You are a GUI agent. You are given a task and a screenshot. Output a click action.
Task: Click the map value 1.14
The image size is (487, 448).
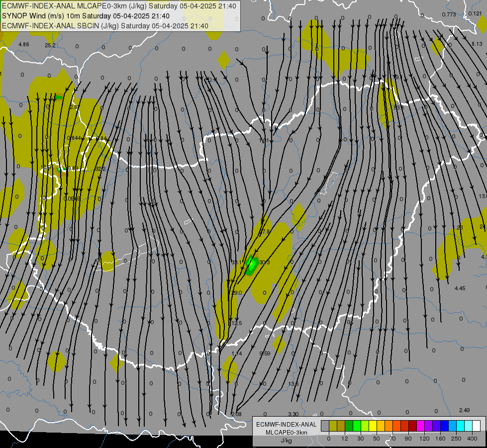click(237, 353)
